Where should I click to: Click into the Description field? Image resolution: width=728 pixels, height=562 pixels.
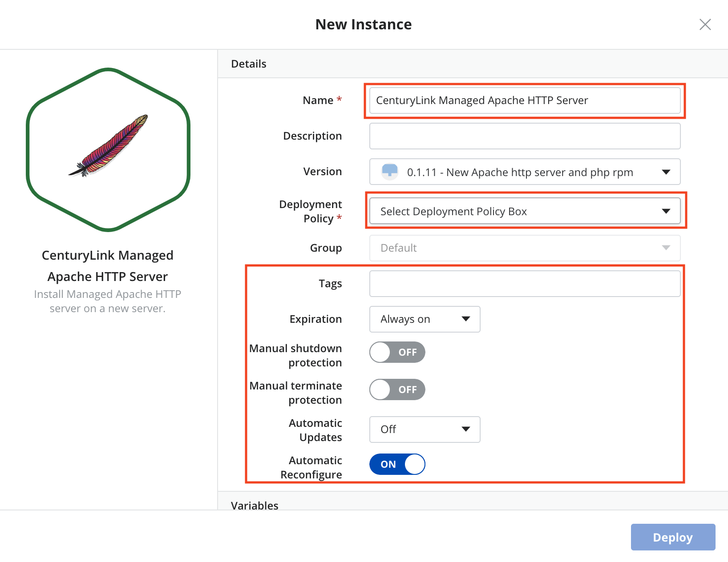point(525,136)
